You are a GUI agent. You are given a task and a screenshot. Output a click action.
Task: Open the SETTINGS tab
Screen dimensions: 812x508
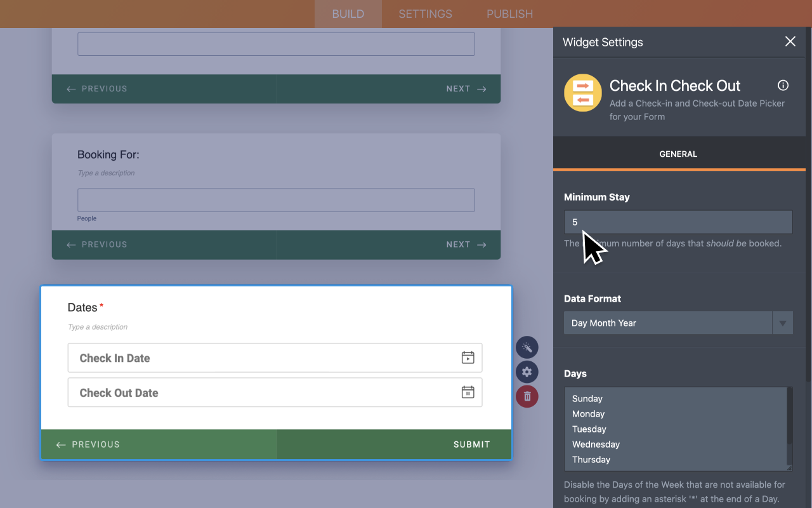(424, 13)
